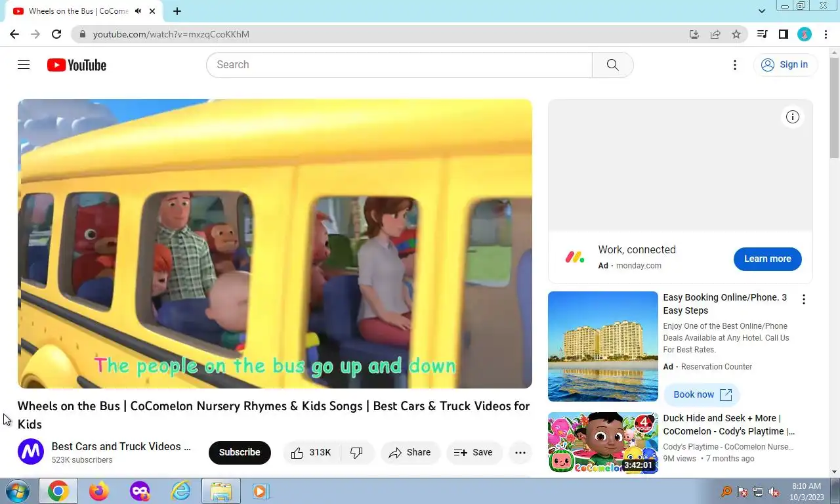Click the search magnifier button
This screenshot has width=840, height=504.
[x=612, y=65]
